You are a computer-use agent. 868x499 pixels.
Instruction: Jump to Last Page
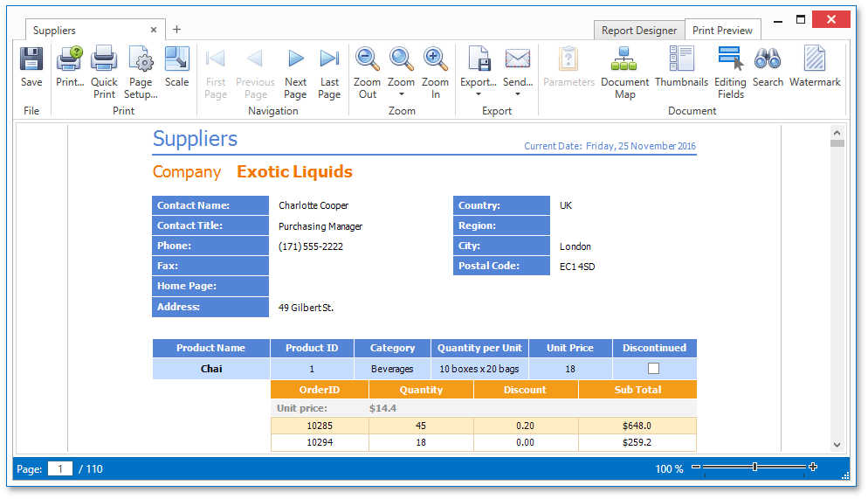(329, 59)
